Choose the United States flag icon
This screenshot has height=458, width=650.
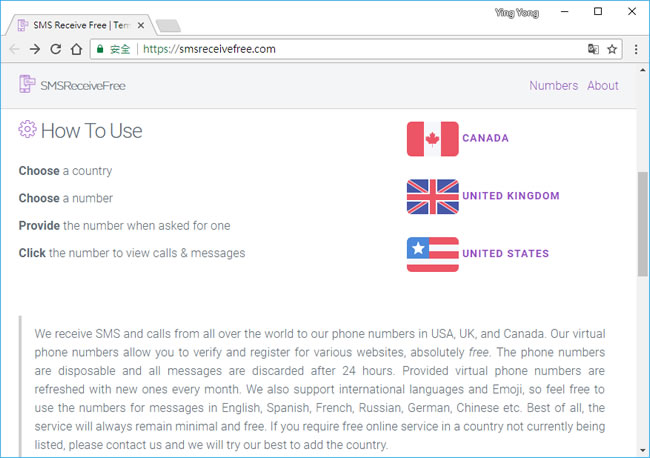pos(432,254)
